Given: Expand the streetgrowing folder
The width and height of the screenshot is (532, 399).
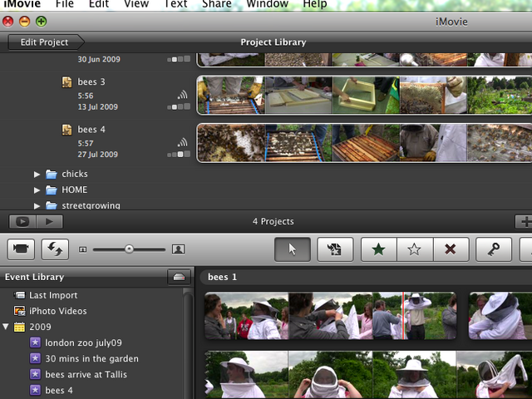Looking at the screenshot, I should coord(37,206).
